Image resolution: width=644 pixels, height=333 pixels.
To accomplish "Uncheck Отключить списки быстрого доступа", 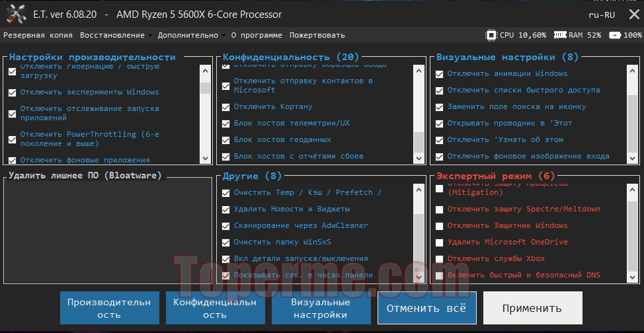I will [440, 91].
